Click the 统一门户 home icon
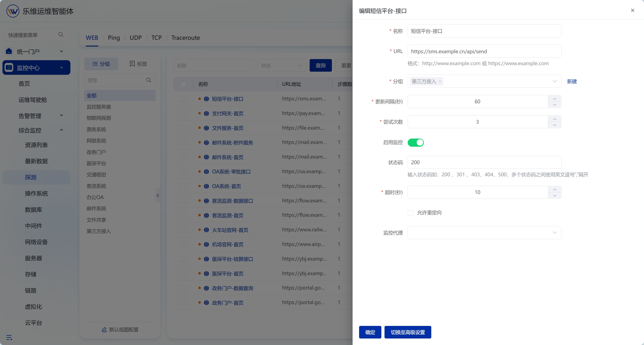This screenshot has width=644, height=345. click(9, 51)
